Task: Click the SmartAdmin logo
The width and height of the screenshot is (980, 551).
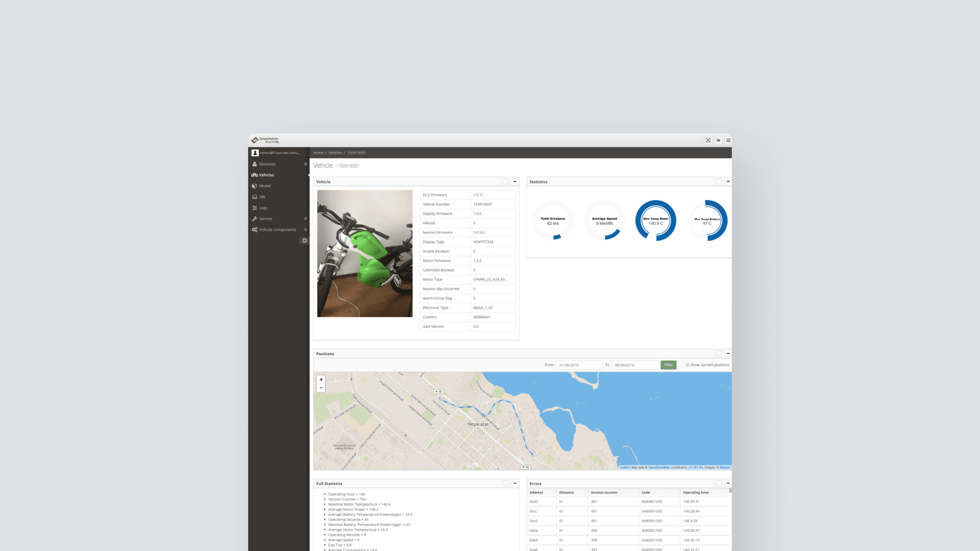Action: pos(265,140)
